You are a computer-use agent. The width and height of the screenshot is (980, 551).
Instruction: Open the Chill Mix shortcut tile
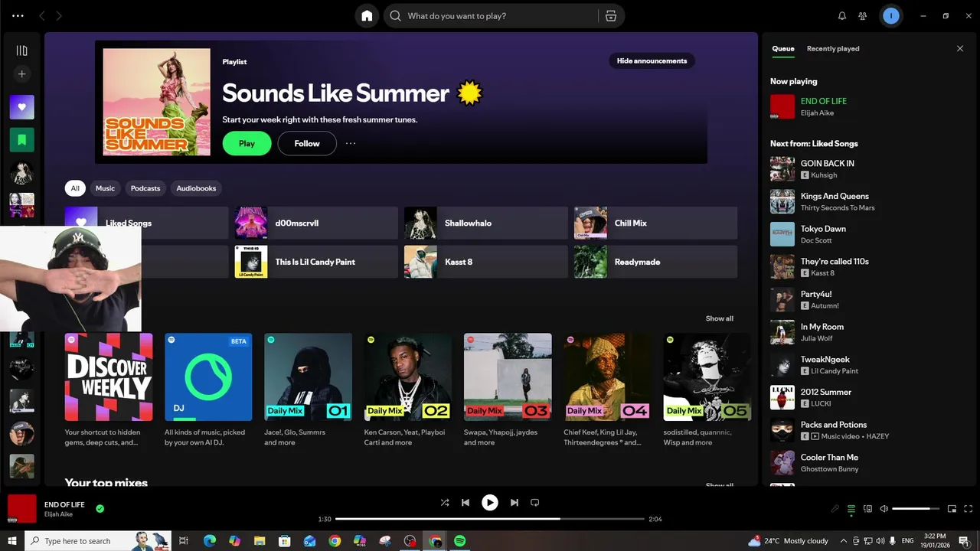pyautogui.click(x=655, y=223)
